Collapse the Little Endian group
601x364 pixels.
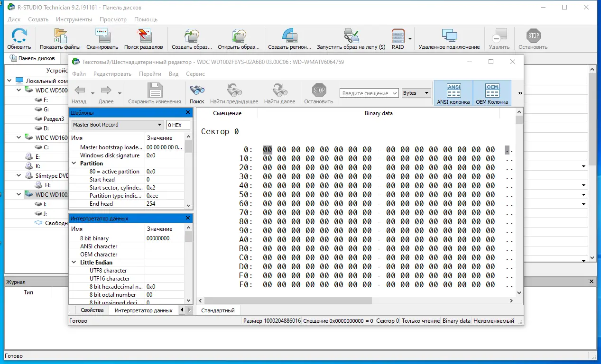pyautogui.click(x=74, y=262)
